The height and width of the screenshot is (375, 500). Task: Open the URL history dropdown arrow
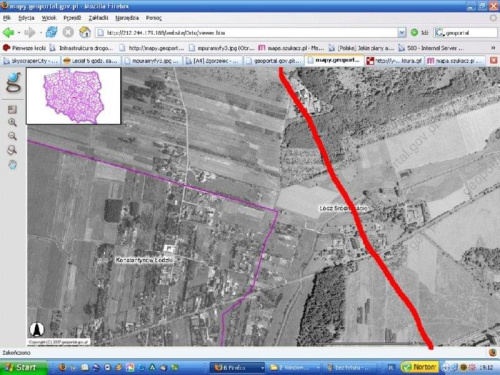(x=402, y=33)
